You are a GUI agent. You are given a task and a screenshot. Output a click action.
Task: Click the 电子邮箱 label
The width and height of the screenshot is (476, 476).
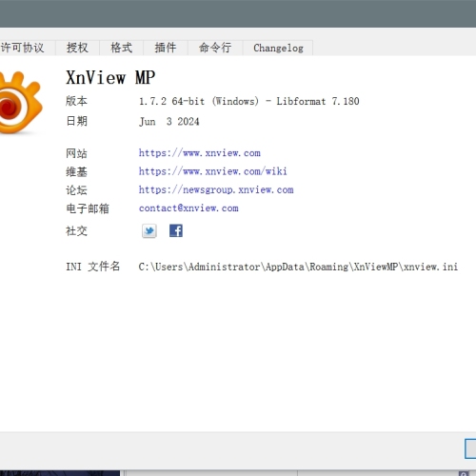(88, 208)
